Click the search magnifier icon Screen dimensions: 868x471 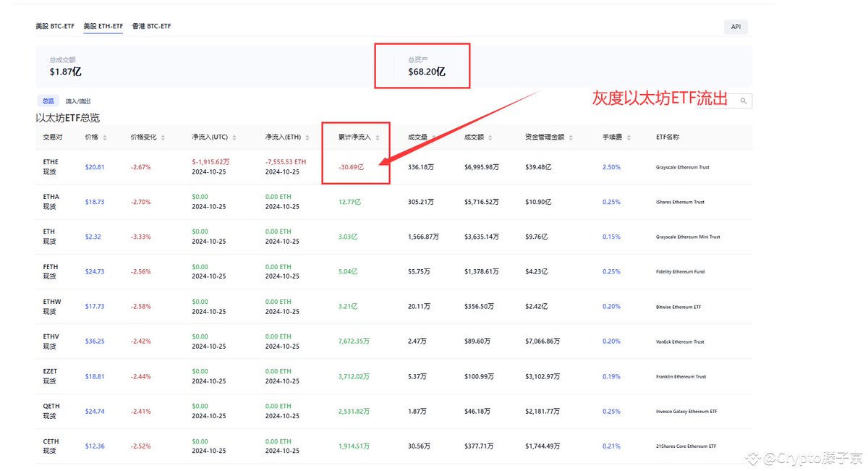click(743, 101)
